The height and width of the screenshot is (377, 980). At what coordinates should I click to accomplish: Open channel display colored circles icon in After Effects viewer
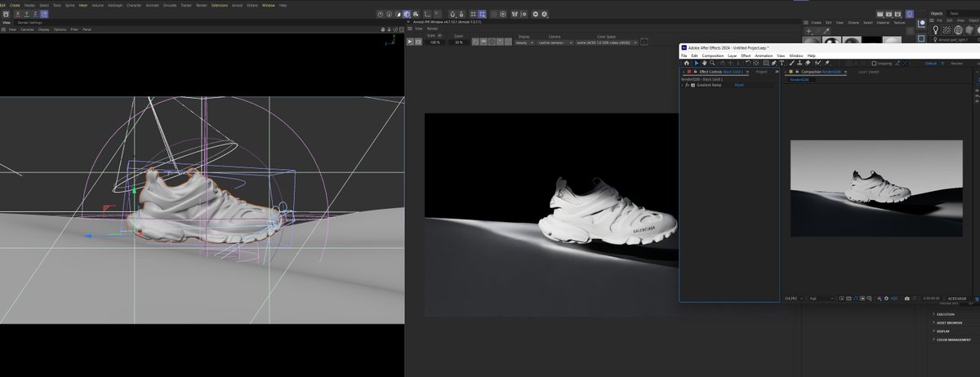880,298
